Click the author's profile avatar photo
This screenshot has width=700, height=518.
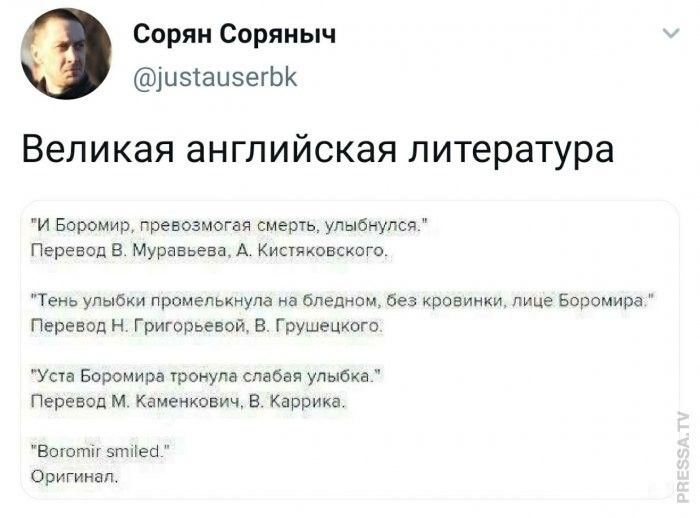pyautogui.click(x=67, y=56)
